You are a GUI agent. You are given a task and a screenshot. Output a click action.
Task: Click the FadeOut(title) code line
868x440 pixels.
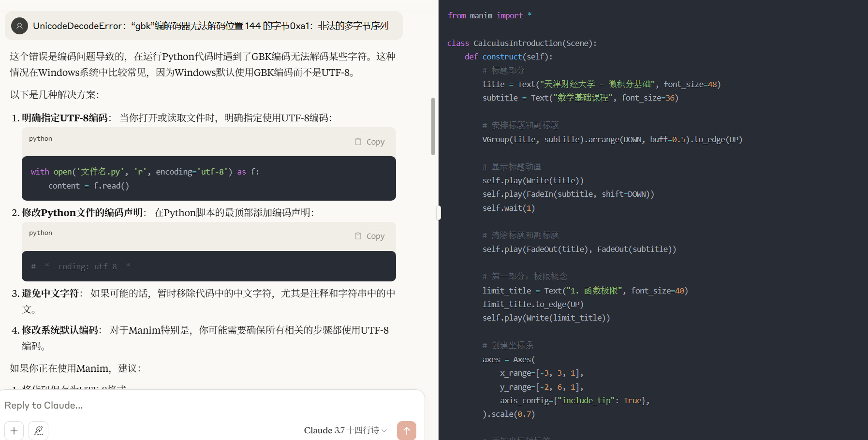pyautogui.click(x=579, y=249)
